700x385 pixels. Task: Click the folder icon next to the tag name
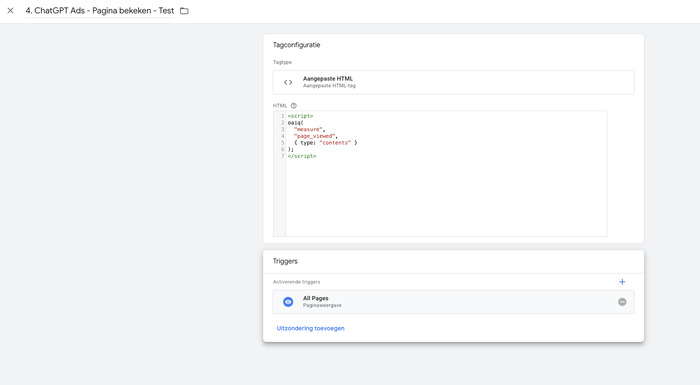[184, 11]
